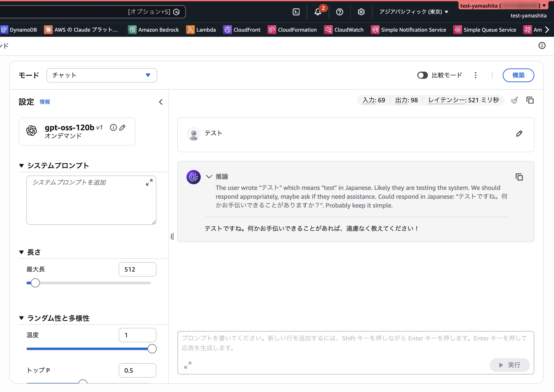Screen dimensions: 554x392
Task: Open the CloudFront shortcut
Action: pyautogui.click(x=242, y=30)
